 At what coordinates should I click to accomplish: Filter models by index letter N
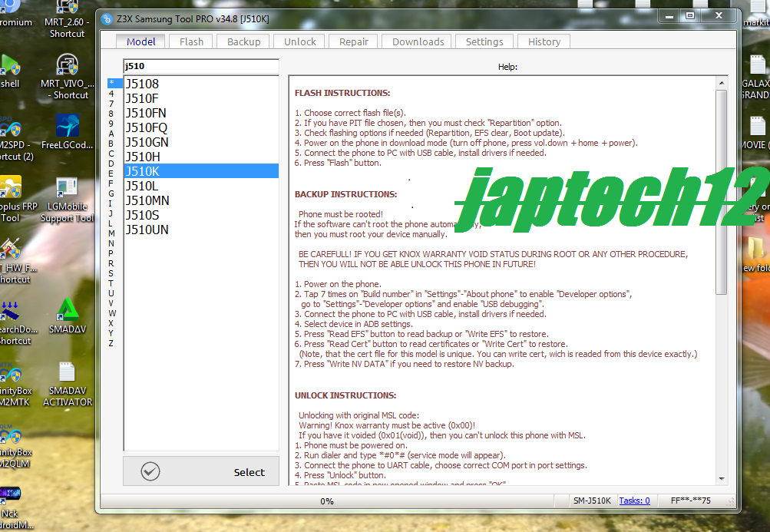[111, 243]
